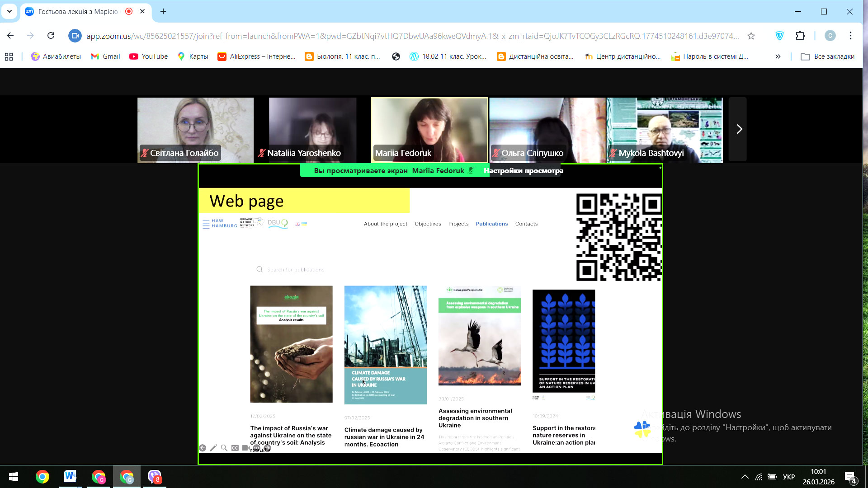Reload the page
The image size is (868, 488).
pyautogui.click(x=51, y=36)
